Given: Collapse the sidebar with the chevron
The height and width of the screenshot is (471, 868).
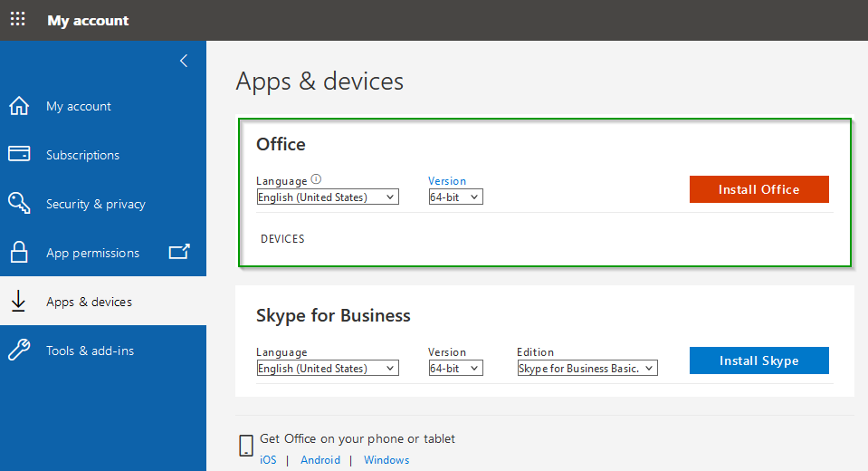Looking at the screenshot, I should pos(184,61).
